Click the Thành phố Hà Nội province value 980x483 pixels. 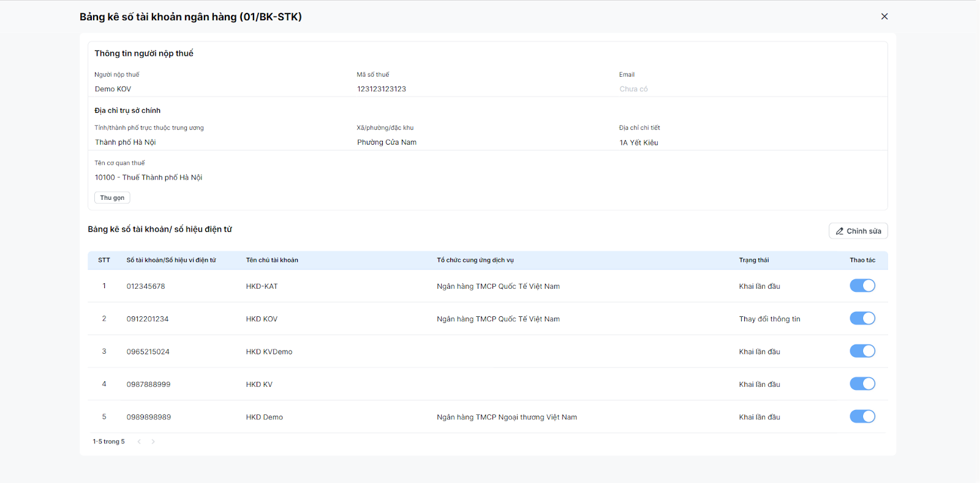[x=125, y=142]
